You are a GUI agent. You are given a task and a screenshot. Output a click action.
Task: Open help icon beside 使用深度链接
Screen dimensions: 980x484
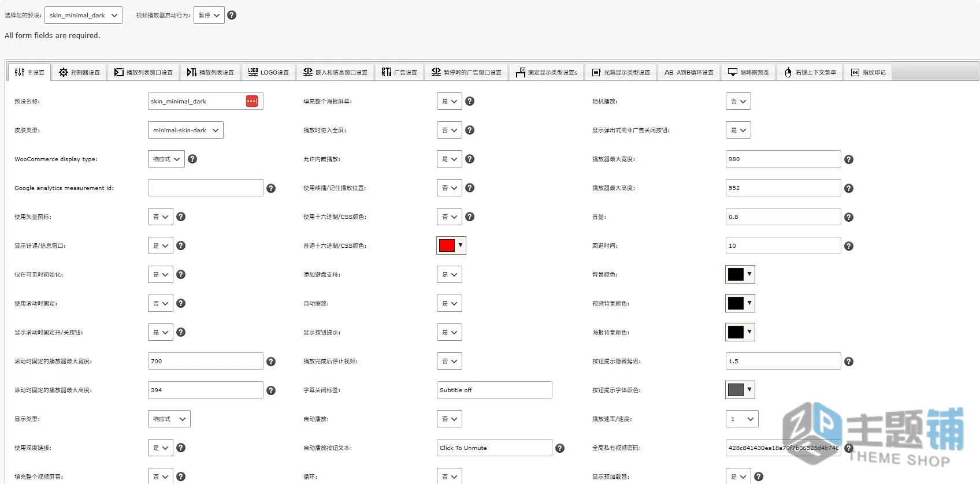pyautogui.click(x=181, y=448)
